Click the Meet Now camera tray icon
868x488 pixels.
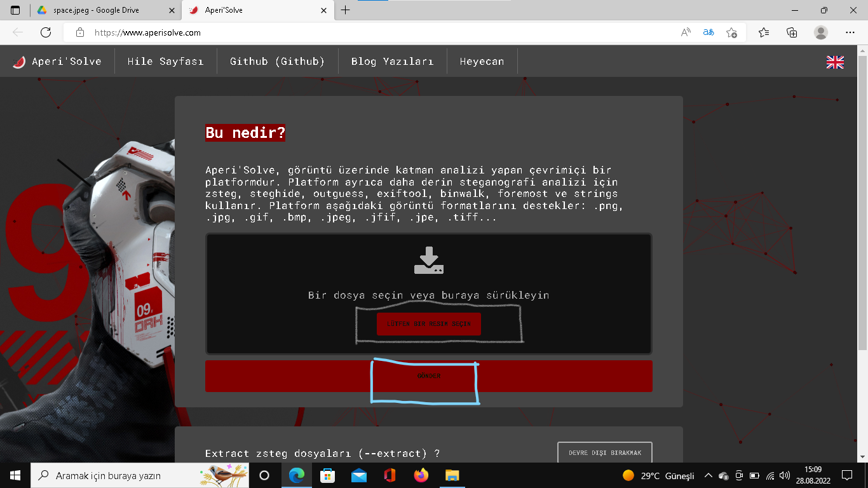(x=739, y=475)
